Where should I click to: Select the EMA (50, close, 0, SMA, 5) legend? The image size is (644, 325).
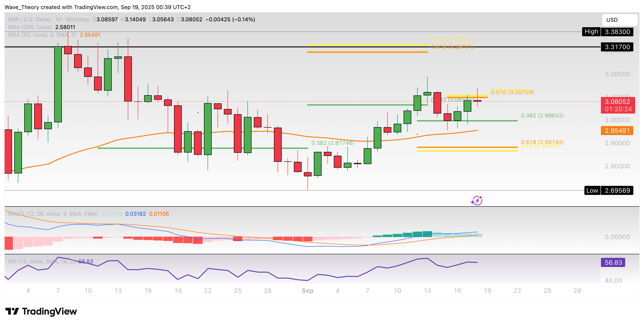tap(42, 35)
